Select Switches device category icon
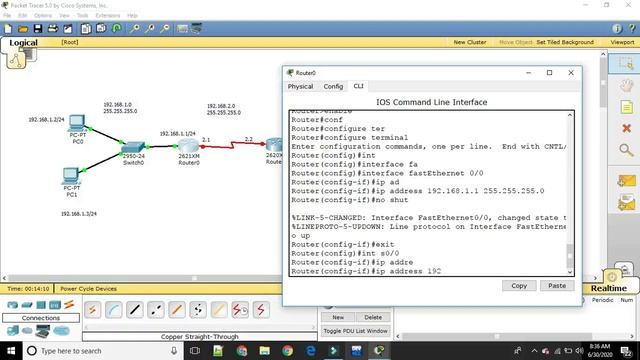 pyautogui.click(x=27, y=305)
